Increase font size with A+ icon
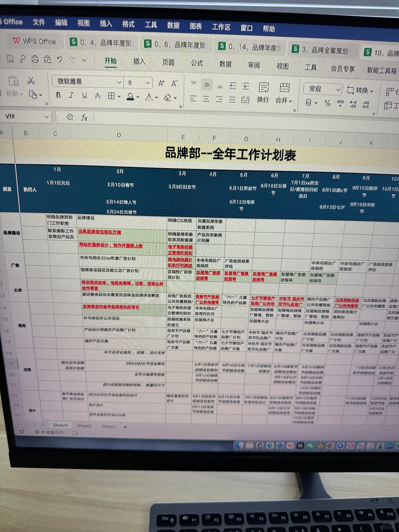 click(161, 83)
